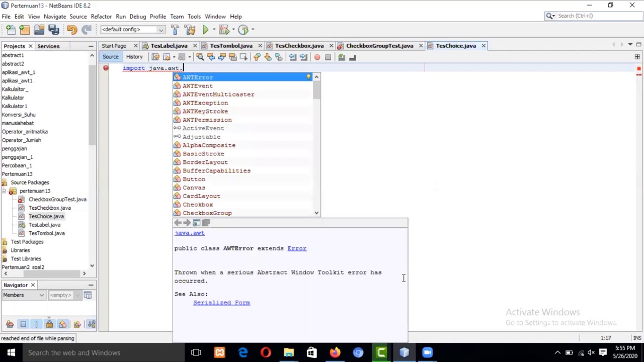644x362 pixels.
Task: Click the Open Project folder icon
Action: pos(39,30)
